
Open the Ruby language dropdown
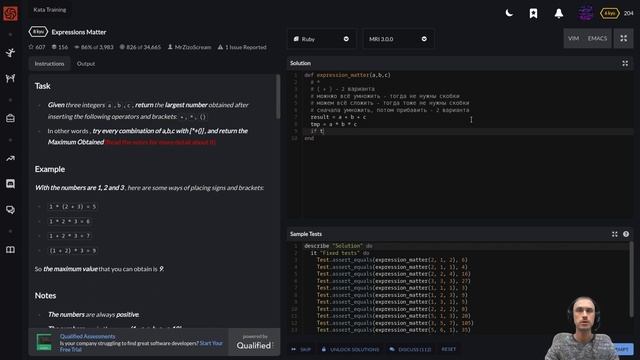tap(322, 39)
